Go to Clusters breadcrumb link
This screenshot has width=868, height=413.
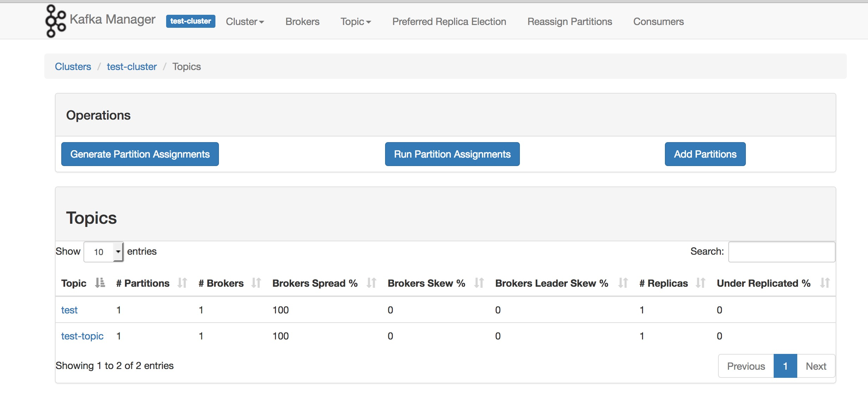coord(73,66)
